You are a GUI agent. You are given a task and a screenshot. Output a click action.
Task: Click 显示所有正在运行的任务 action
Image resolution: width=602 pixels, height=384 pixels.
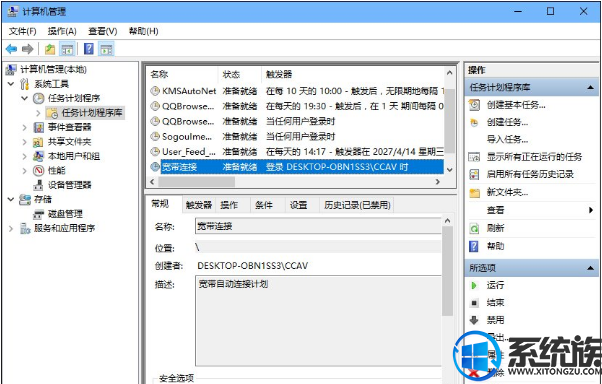click(x=534, y=157)
